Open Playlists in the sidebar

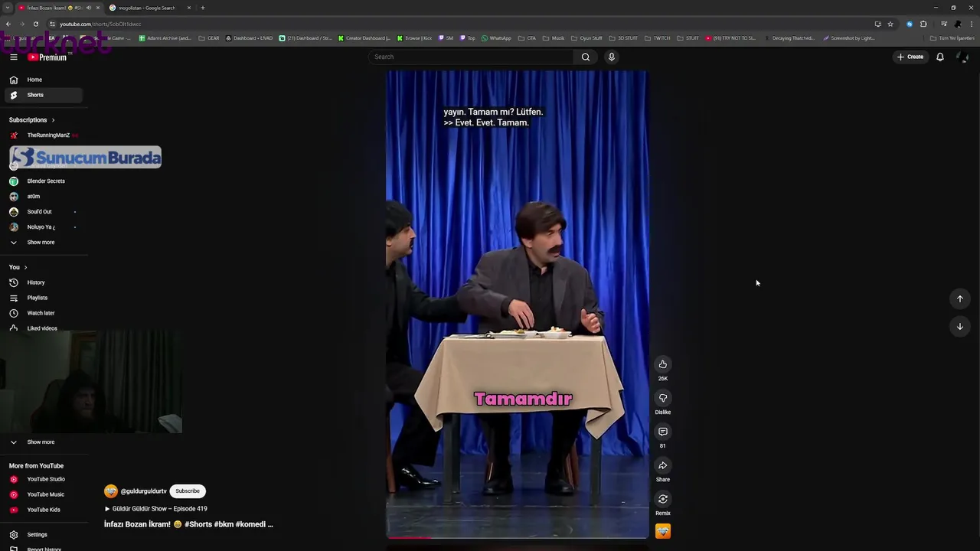point(43,298)
